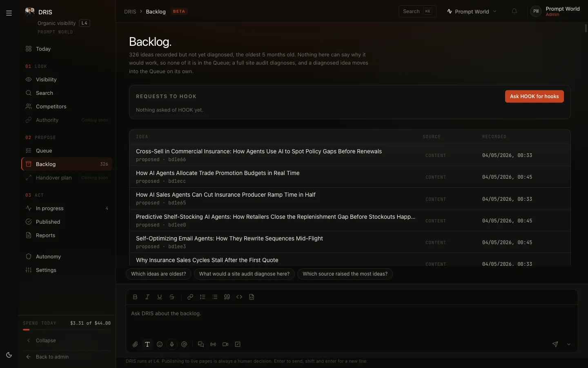Screen dimensions: 588x368
Task: Start a numbered list
Action: tap(203, 297)
